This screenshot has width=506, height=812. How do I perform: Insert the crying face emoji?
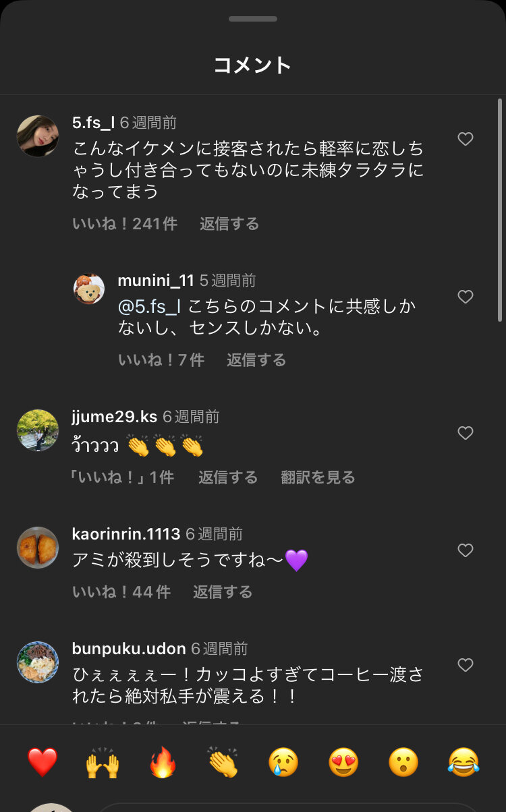pyautogui.click(x=283, y=763)
